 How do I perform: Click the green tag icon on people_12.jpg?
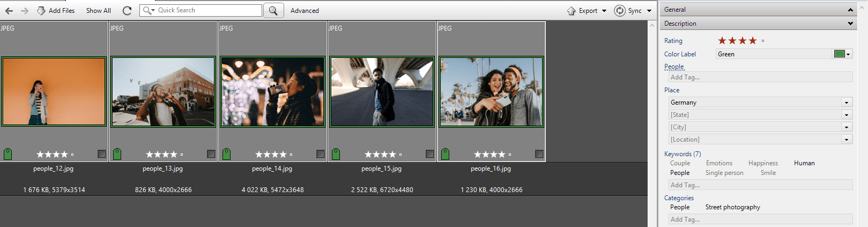pyautogui.click(x=8, y=155)
